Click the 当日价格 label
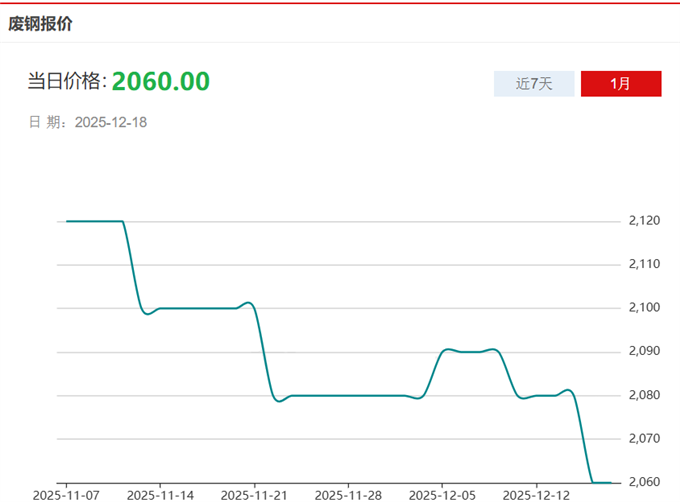This screenshot has width=680, height=502. pyautogui.click(x=66, y=83)
